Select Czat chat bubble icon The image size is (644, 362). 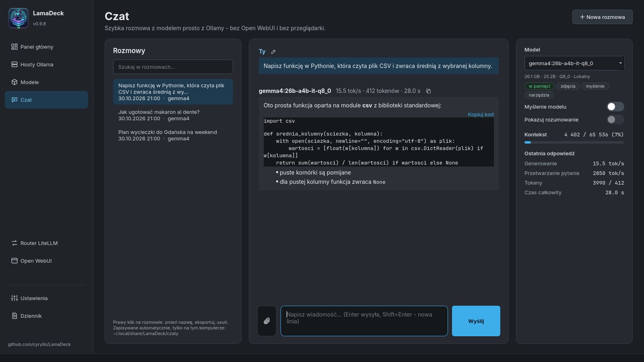click(14, 100)
